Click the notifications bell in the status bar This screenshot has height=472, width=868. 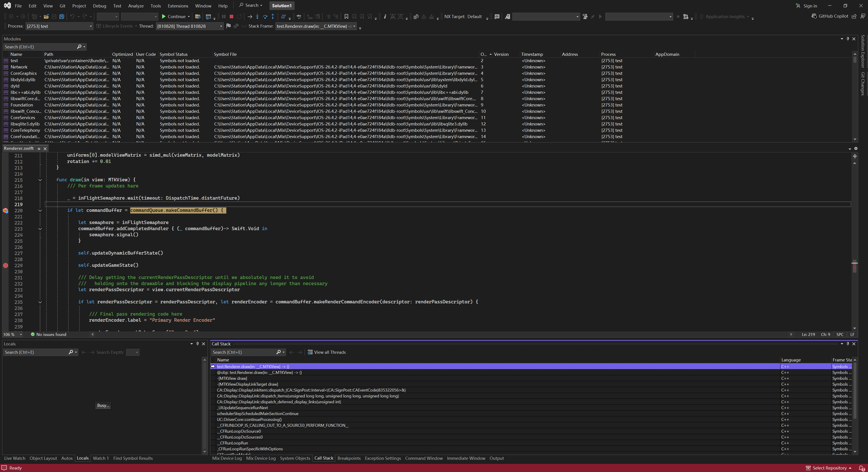pyautogui.click(x=862, y=468)
